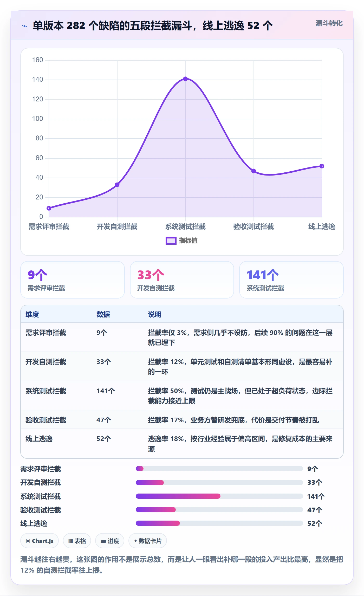The width and height of the screenshot is (364, 596).
Task: Click the 线上逃逸 label in progress list
Action: pyautogui.click(x=34, y=523)
